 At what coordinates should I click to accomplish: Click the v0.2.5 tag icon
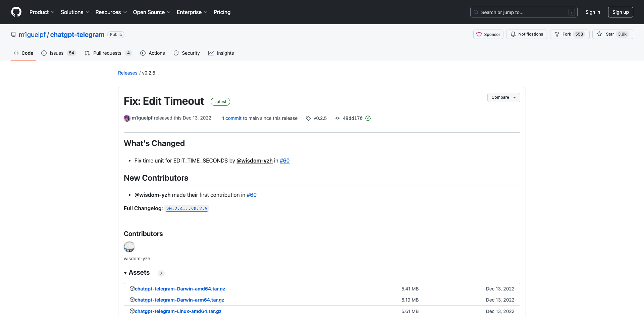[308, 118]
